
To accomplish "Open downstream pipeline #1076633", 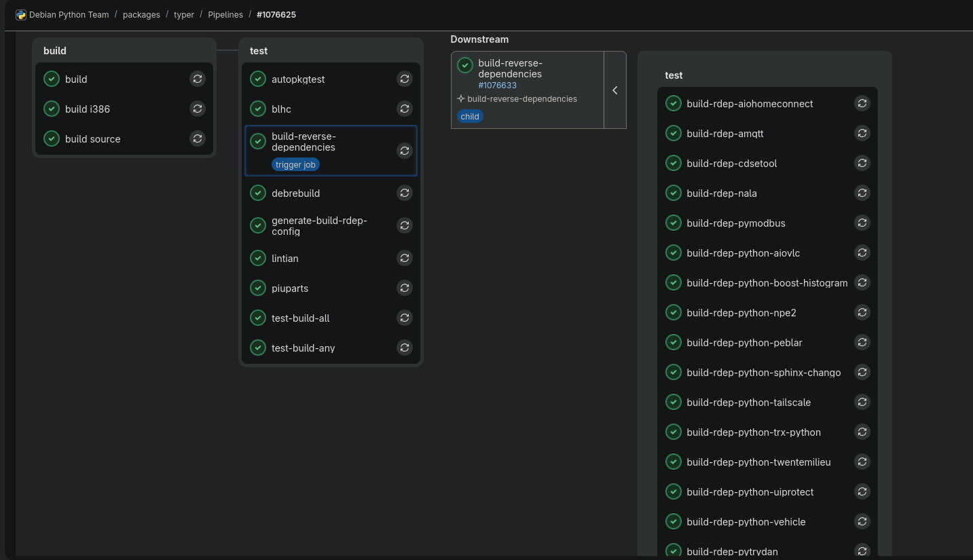I will pyautogui.click(x=498, y=85).
